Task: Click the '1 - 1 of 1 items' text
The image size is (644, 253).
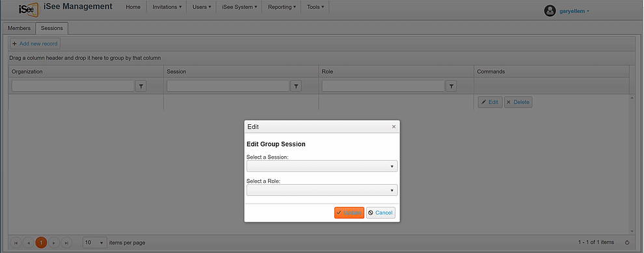Action: (x=596, y=243)
